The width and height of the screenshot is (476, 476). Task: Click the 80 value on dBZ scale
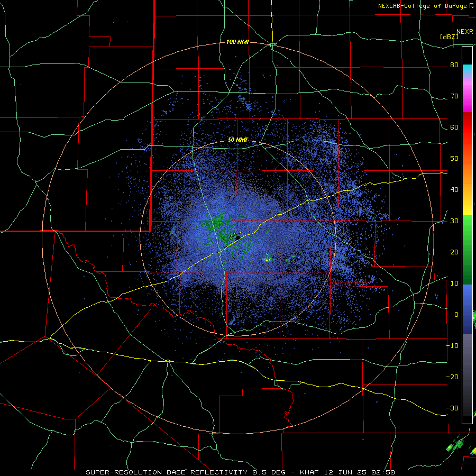point(454,65)
